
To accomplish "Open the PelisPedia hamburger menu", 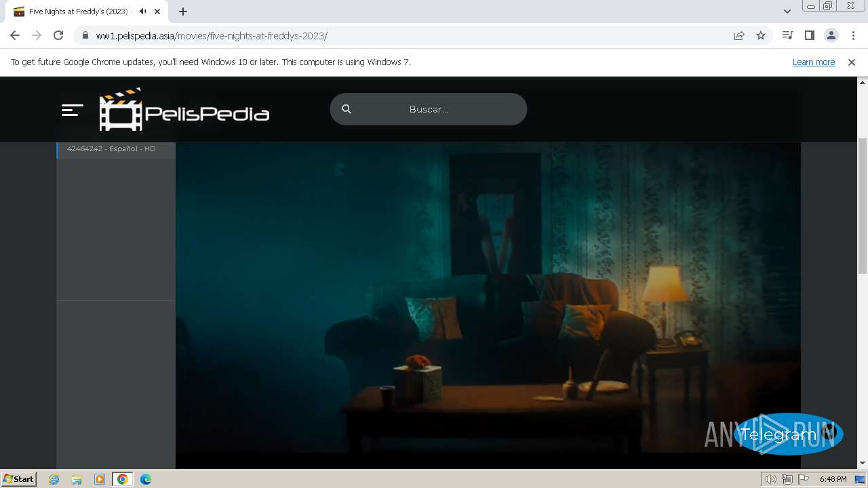I will coord(72,110).
